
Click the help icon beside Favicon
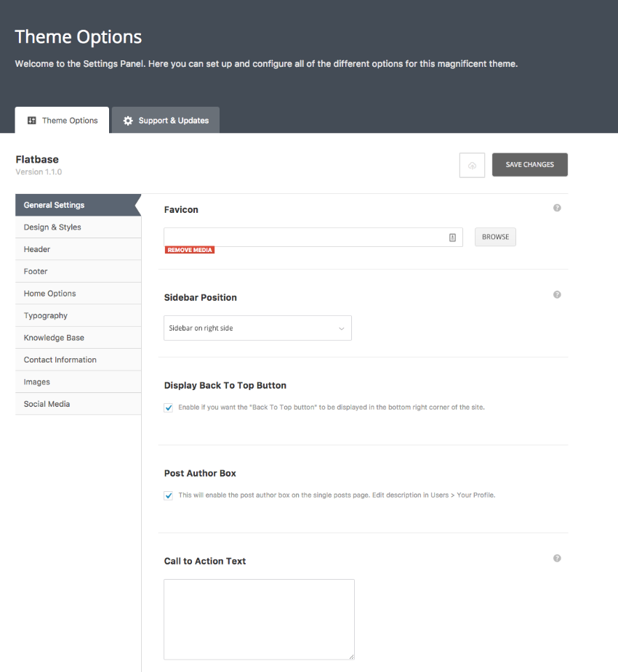tap(557, 208)
